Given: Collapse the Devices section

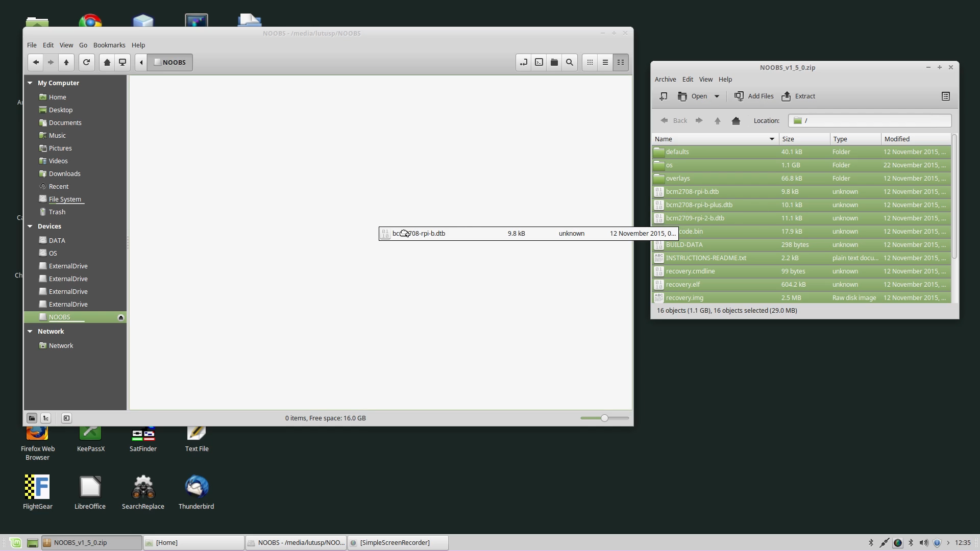Looking at the screenshot, I should [x=30, y=226].
